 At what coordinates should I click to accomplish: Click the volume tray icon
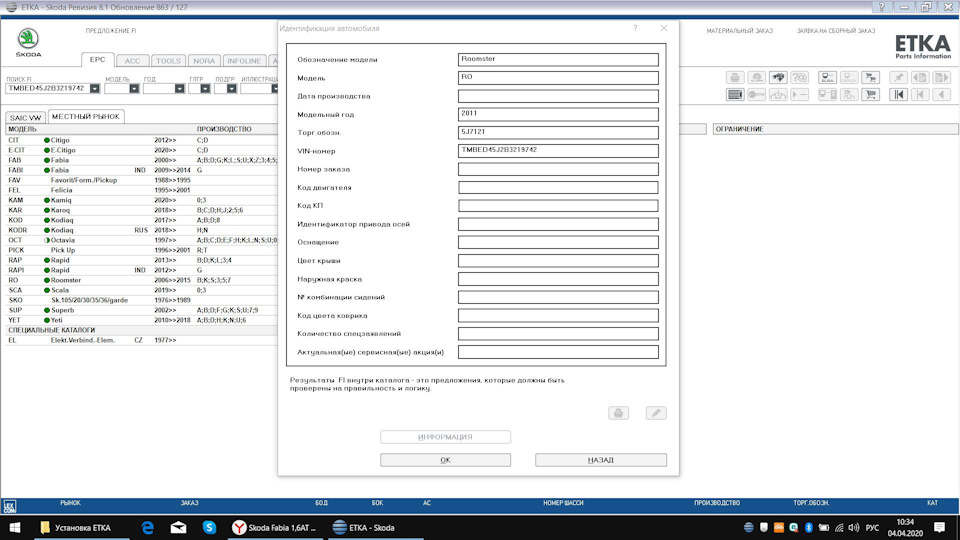coord(853,527)
